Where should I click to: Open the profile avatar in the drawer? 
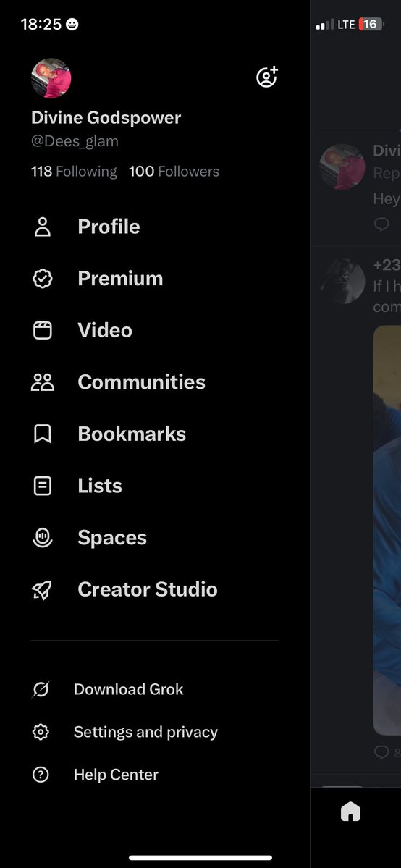pyautogui.click(x=51, y=78)
